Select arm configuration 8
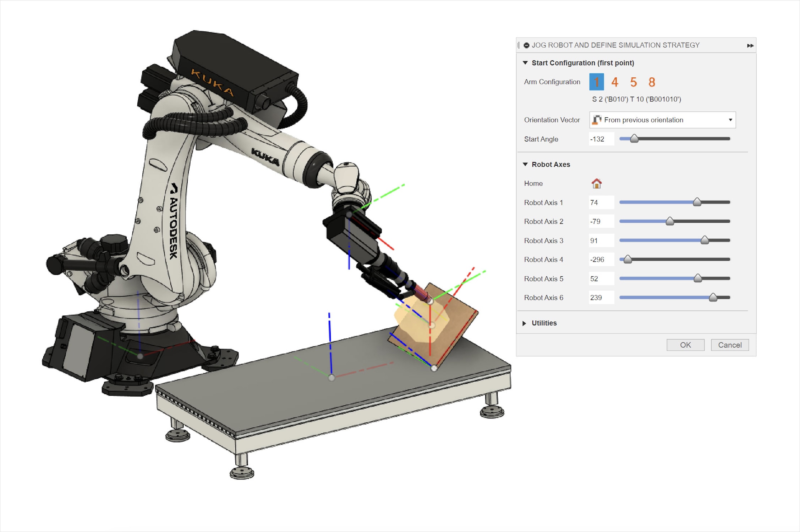Viewport: 800px width, 532px height. tap(652, 82)
